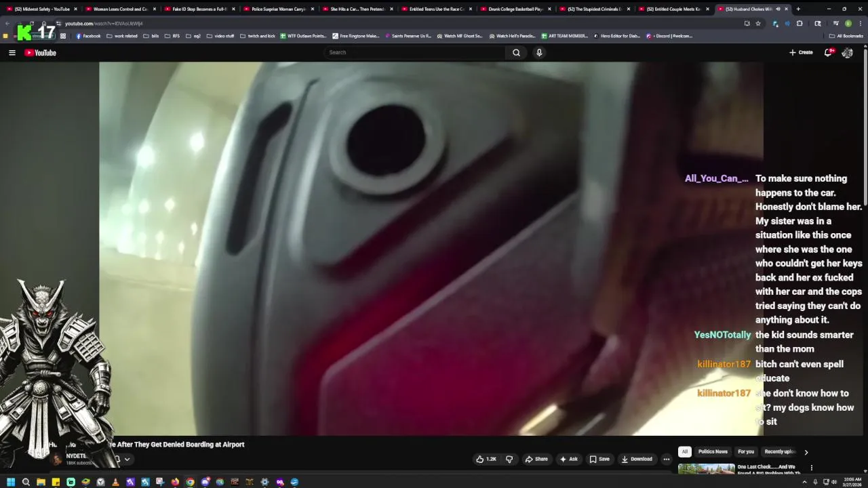Focus the YouTube search field

(x=415, y=52)
